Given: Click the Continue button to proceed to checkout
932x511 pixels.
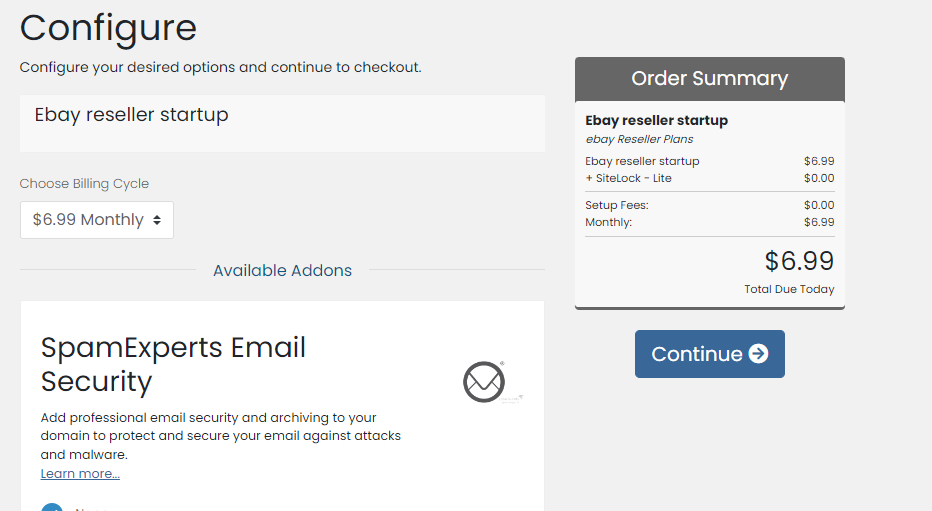Looking at the screenshot, I should tap(710, 354).
